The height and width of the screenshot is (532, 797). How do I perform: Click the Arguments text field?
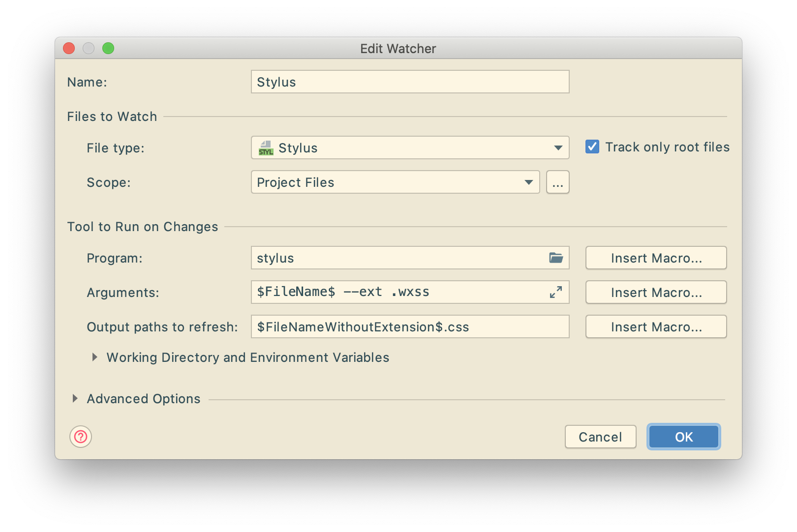398,292
